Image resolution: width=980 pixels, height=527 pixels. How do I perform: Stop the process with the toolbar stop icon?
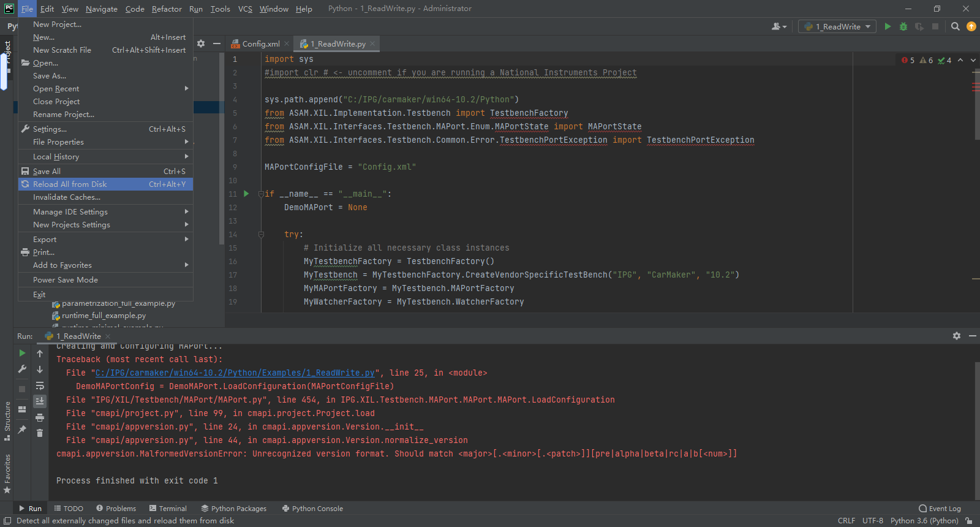[x=935, y=26]
